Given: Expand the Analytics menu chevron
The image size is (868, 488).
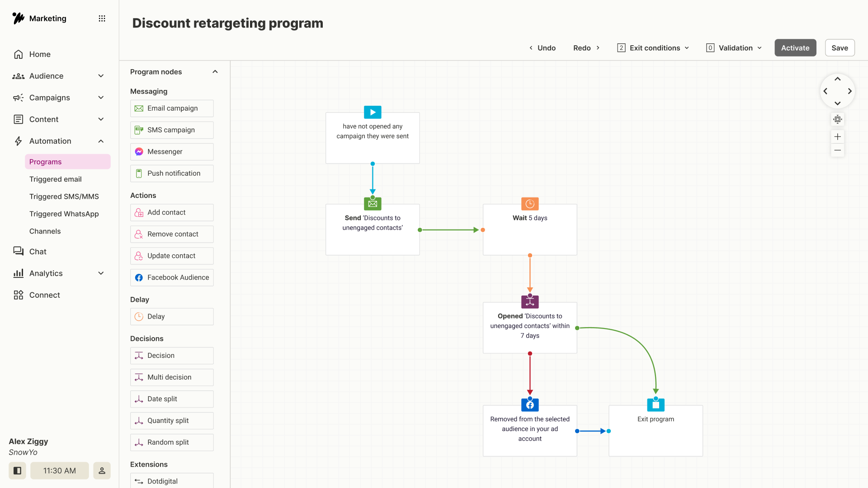Looking at the screenshot, I should point(101,273).
